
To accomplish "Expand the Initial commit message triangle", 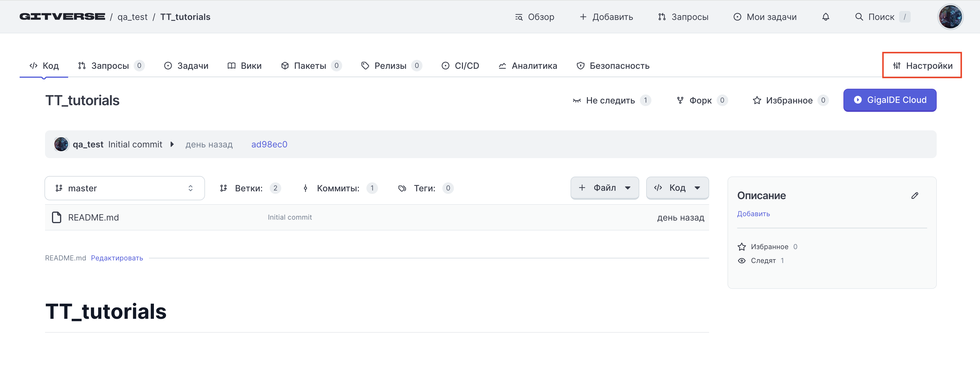I will click(172, 144).
